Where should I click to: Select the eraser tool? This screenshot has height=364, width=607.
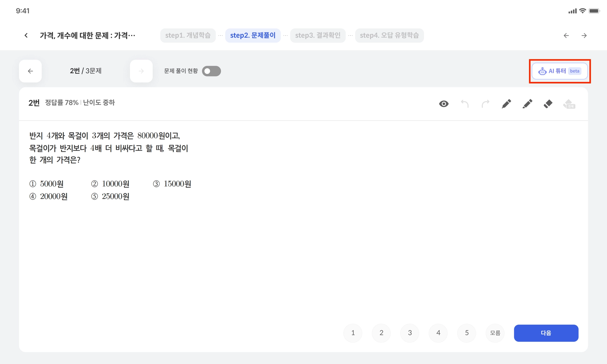[x=548, y=104]
